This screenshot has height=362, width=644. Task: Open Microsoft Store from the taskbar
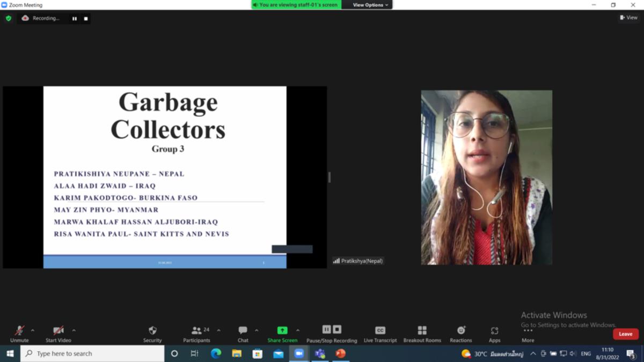point(258,353)
